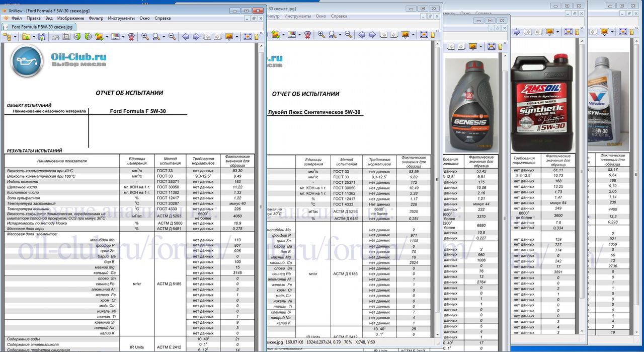Expand Adjust dropdown arrow in Ford Formula window
The height and width of the screenshot is (352, 644).
(123, 37)
